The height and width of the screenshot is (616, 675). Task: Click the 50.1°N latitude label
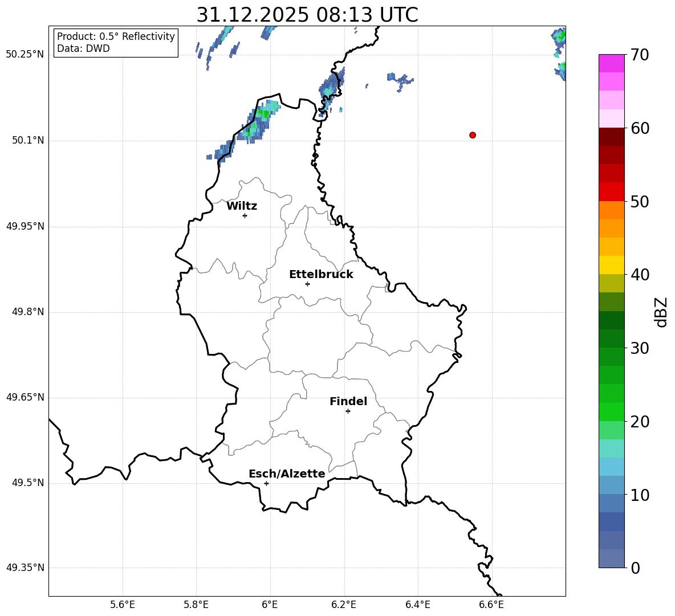coord(28,141)
